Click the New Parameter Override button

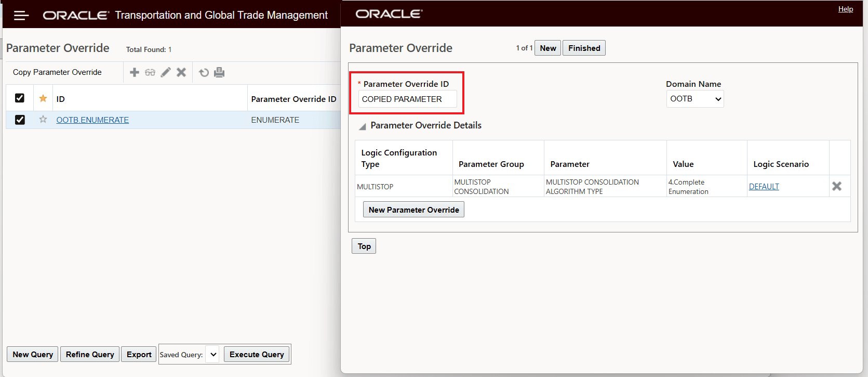tap(414, 210)
